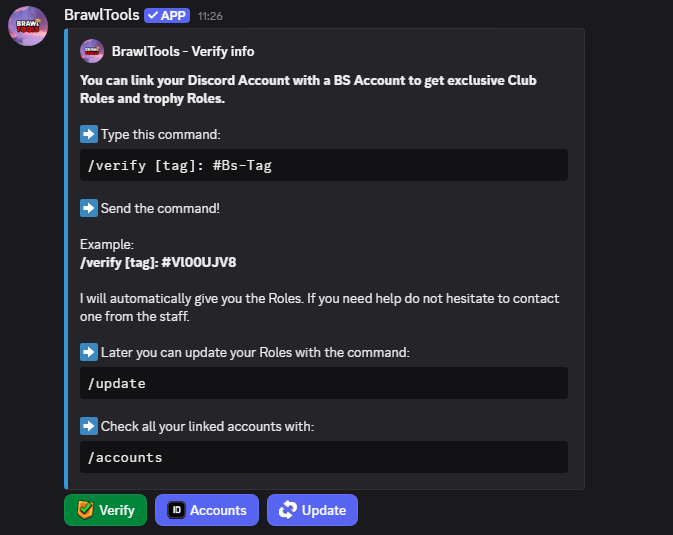Click the shield icon on Verify button

pyautogui.click(x=85, y=510)
